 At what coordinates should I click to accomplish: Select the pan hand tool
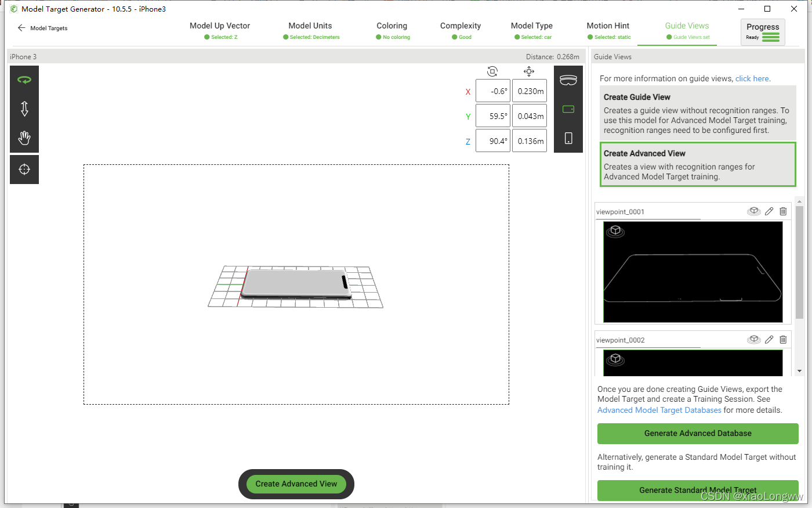[x=24, y=138]
